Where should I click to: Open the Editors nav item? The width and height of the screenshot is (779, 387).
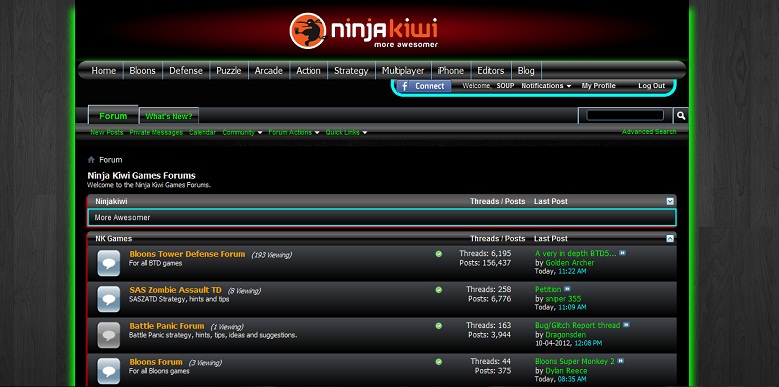491,71
